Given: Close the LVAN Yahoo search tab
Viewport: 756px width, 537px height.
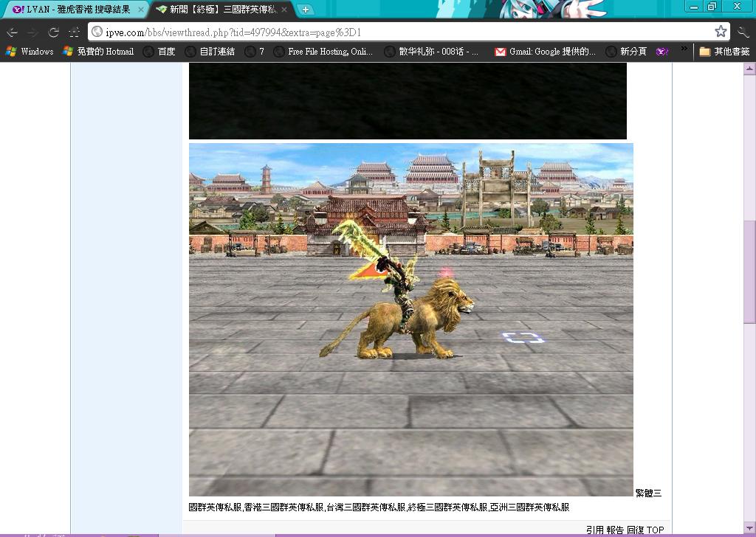Looking at the screenshot, I should 141,9.
